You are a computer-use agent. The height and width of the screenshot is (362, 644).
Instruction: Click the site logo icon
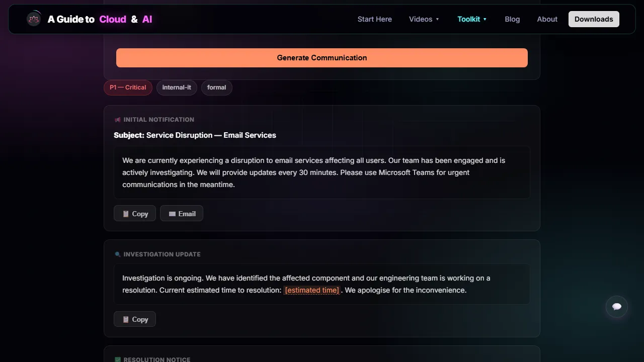click(x=34, y=19)
